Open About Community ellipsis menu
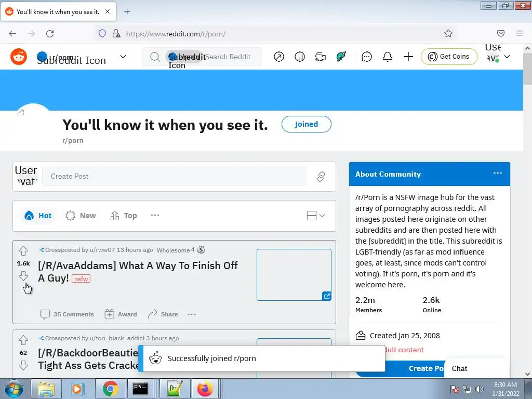The height and width of the screenshot is (399, 532). [498, 173]
